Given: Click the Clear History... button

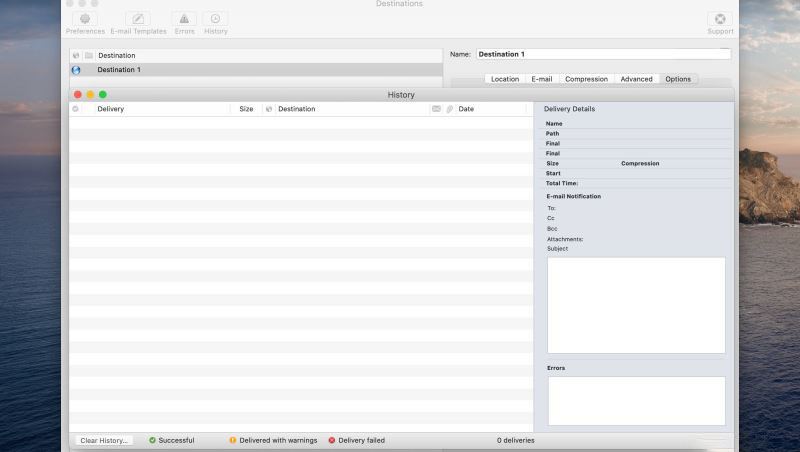Looking at the screenshot, I should coord(104,440).
